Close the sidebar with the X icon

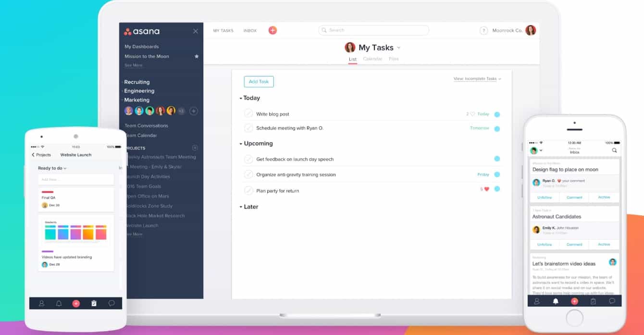195,31
